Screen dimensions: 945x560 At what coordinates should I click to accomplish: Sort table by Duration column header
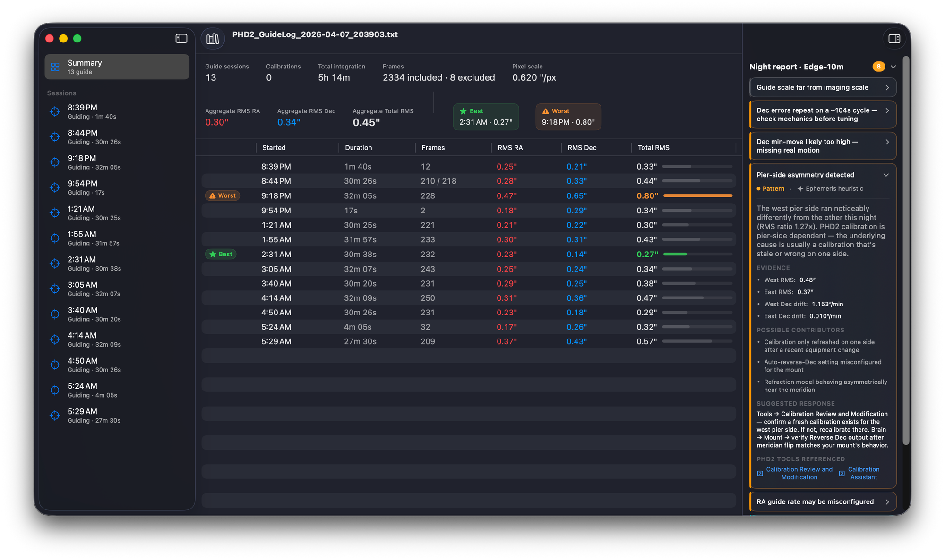coord(358,148)
